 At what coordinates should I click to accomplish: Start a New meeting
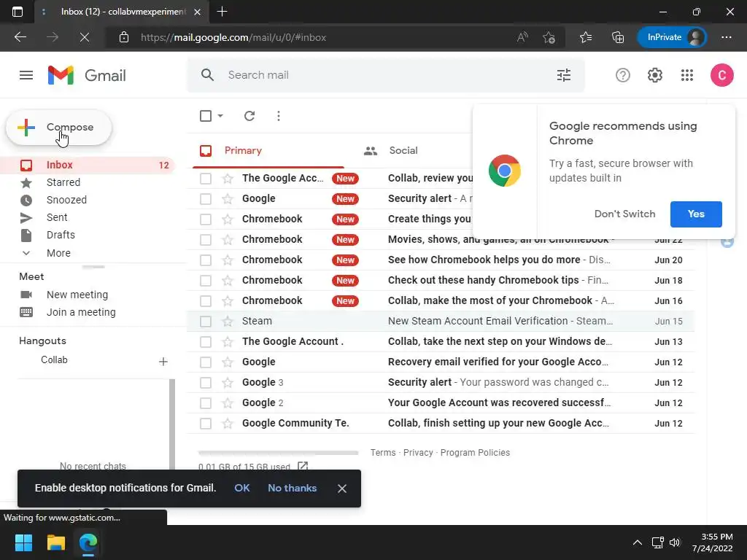click(77, 295)
